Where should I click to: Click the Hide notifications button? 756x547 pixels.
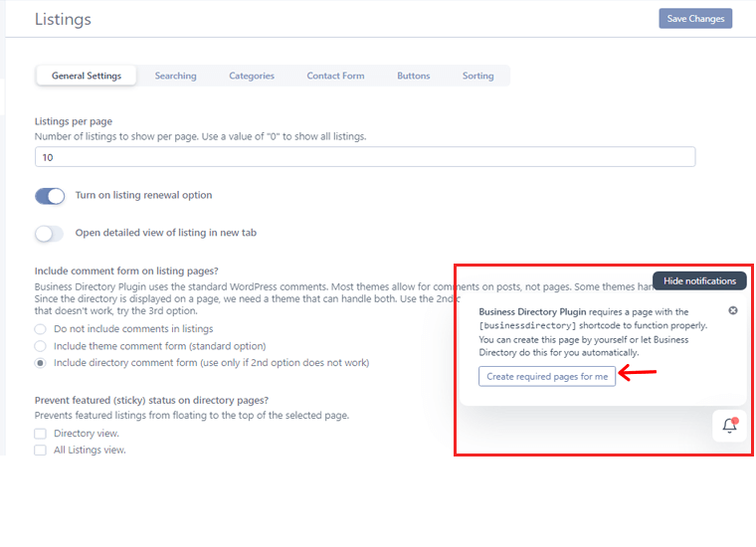click(x=699, y=281)
